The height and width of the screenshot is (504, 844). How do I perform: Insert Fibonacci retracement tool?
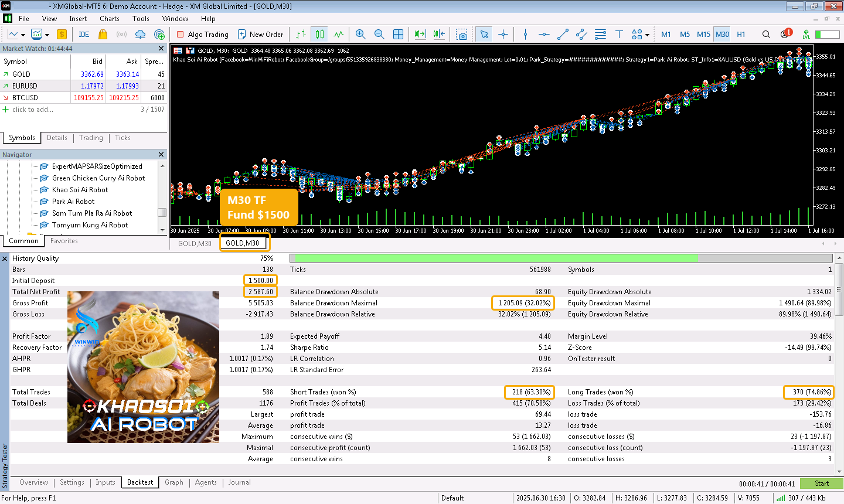[600, 35]
